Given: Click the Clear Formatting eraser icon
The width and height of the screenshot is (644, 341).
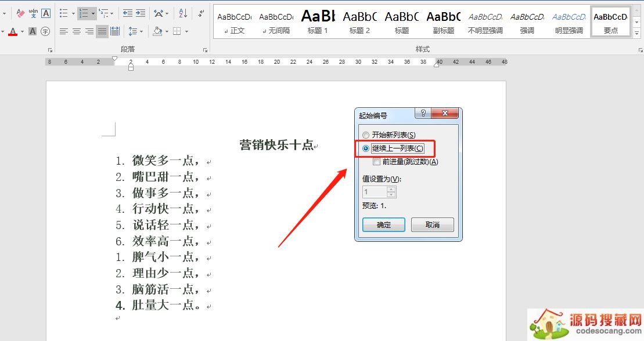Looking at the screenshot, I should pos(21,13).
